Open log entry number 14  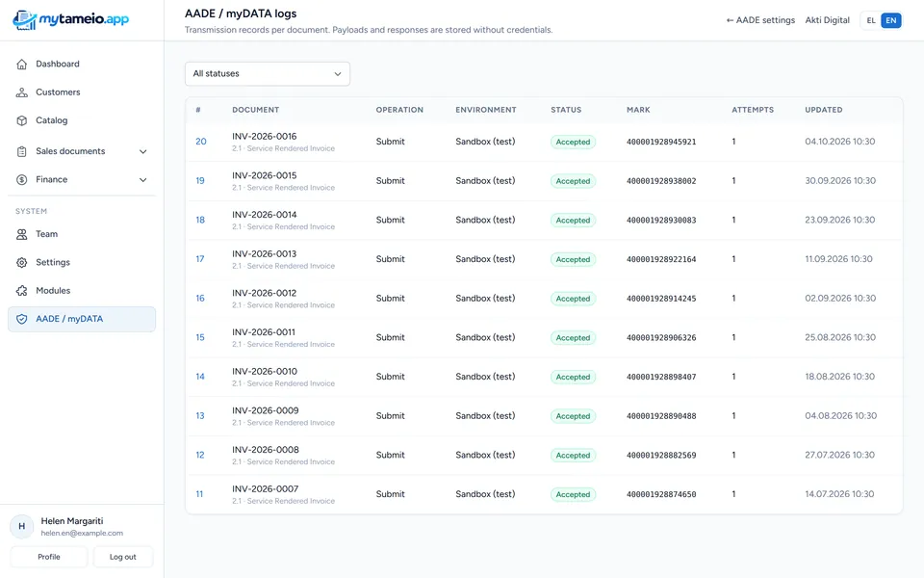(200, 377)
